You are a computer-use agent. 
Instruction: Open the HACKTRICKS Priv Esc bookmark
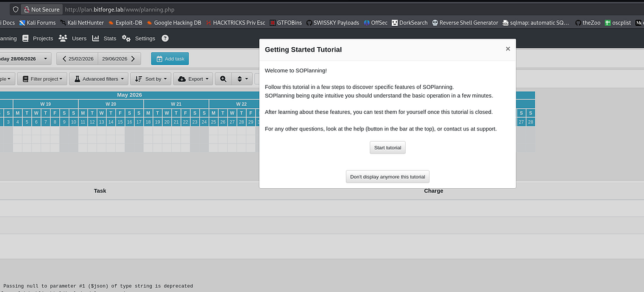click(235, 23)
